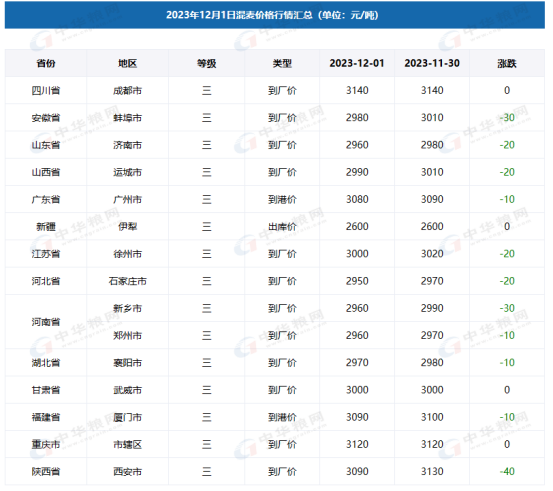Screen dimensions: 553x491
Task: Select the 2023-11-30 column header
Action: [x=432, y=63]
